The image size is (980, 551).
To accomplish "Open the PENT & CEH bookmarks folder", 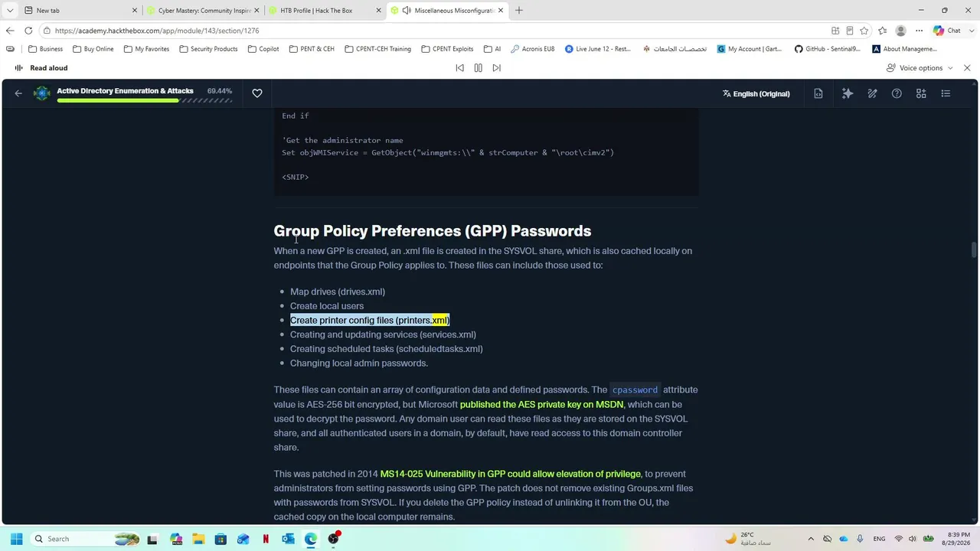I will (x=312, y=49).
